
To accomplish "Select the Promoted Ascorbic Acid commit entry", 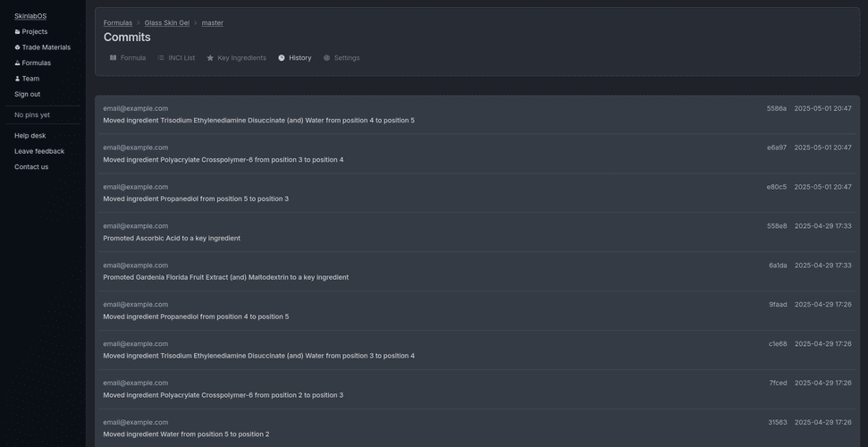I will (x=172, y=239).
